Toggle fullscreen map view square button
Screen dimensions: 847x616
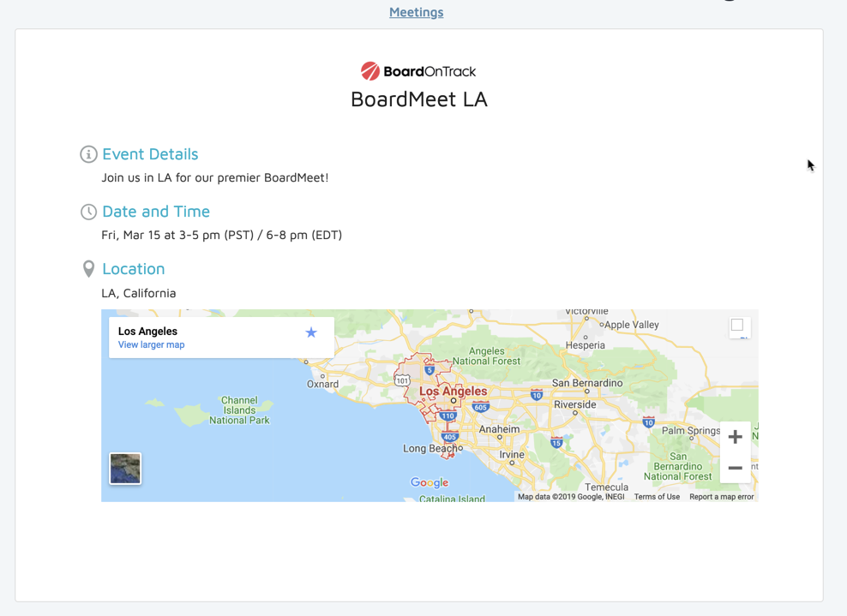[x=737, y=326]
